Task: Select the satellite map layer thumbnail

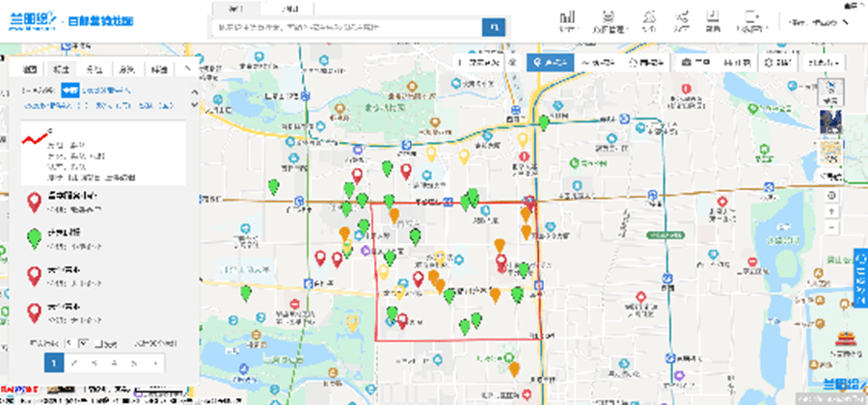Action: coord(830,121)
